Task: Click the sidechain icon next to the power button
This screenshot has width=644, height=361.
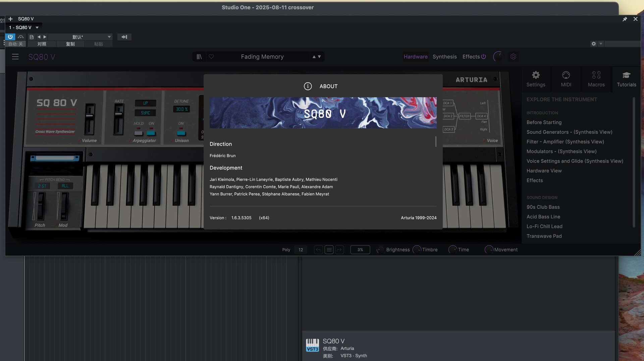Action: point(21,37)
